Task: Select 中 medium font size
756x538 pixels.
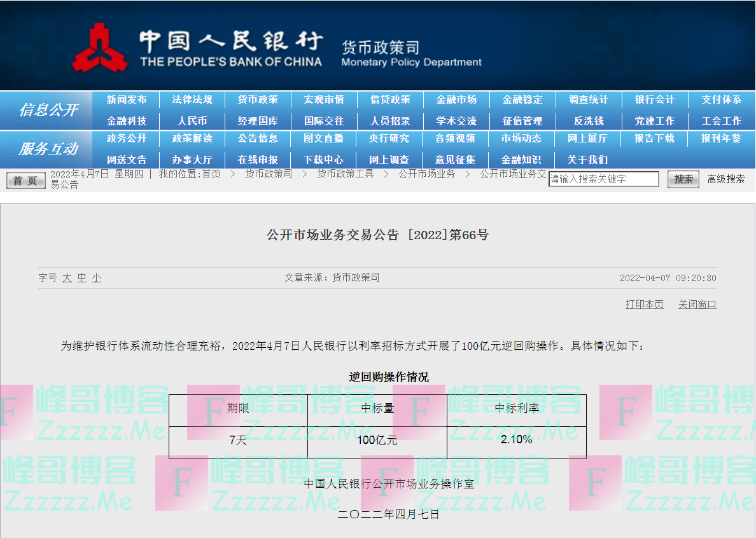Action: pyautogui.click(x=81, y=277)
